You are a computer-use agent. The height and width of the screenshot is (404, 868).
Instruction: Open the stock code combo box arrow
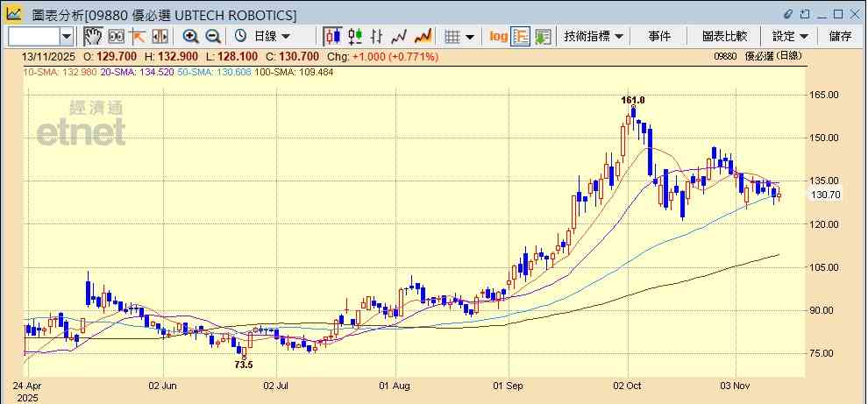click(67, 36)
